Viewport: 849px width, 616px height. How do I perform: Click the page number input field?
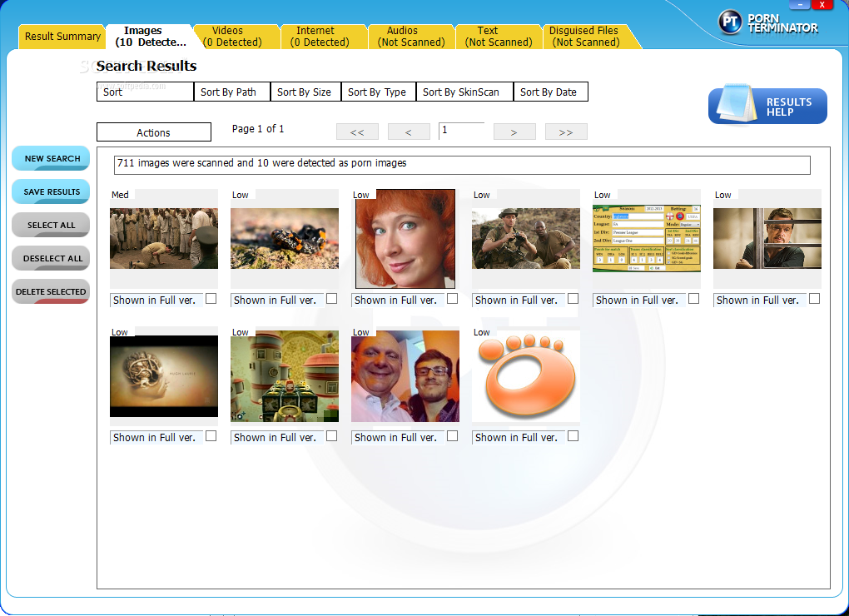(461, 131)
